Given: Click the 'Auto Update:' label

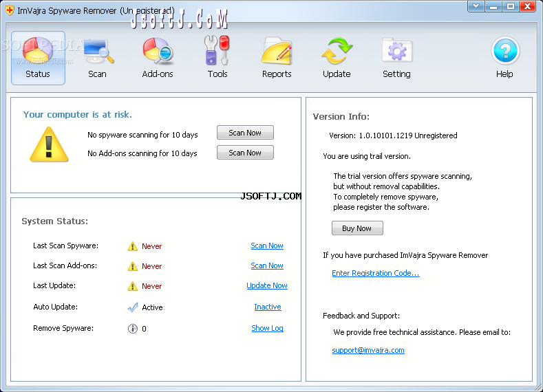Looking at the screenshot, I should click(56, 307).
